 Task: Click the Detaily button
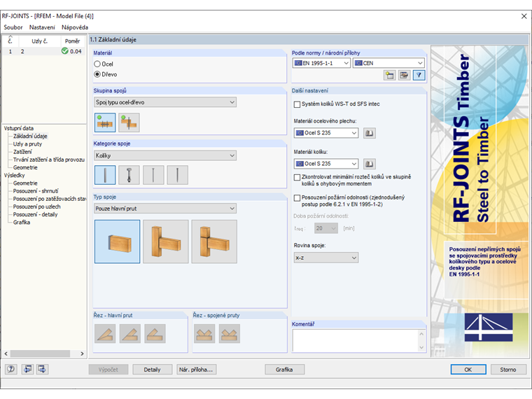153,370
